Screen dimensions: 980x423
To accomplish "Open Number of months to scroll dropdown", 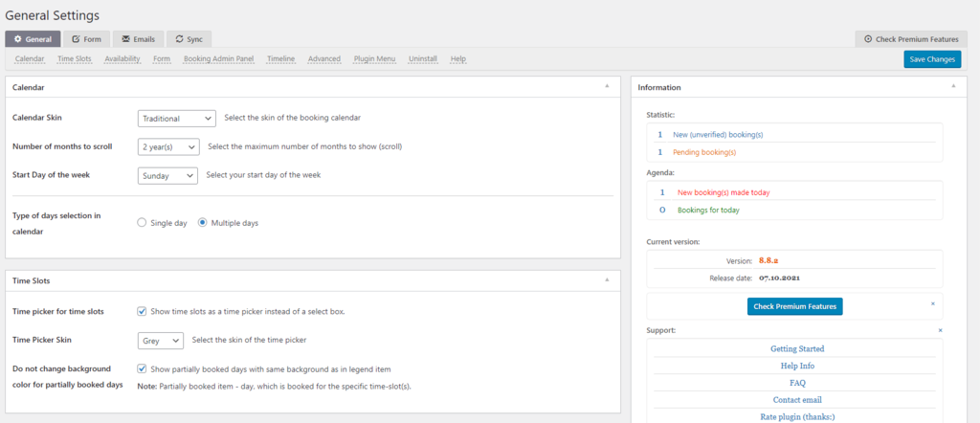I will pos(168,147).
